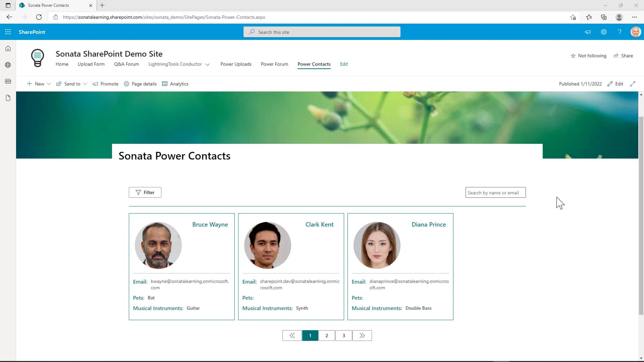Open the SharePoint app launcher waffle
Image resolution: width=644 pixels, height=362 pixels.
click(8, 32)
